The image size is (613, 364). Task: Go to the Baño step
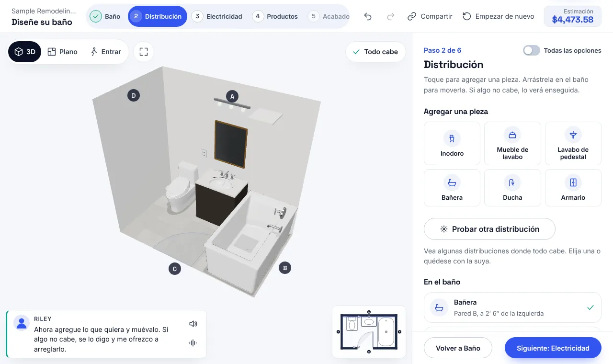click(105, 16)
